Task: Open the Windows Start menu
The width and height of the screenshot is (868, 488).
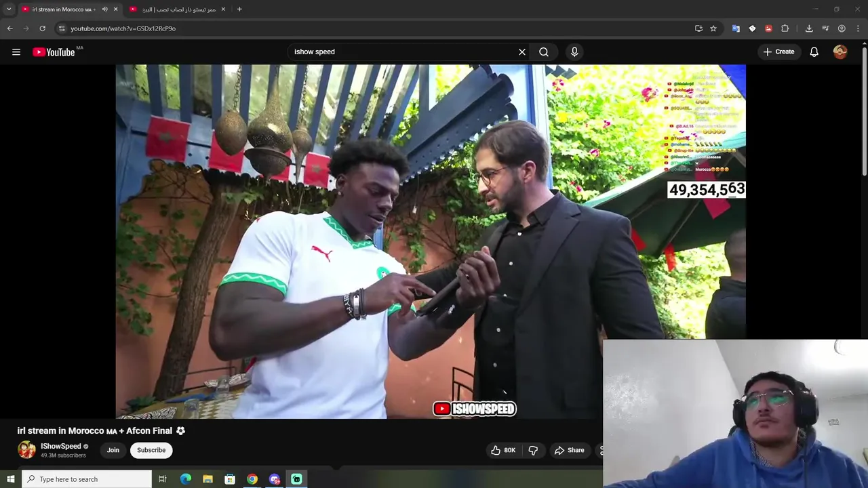Action: 10,479
